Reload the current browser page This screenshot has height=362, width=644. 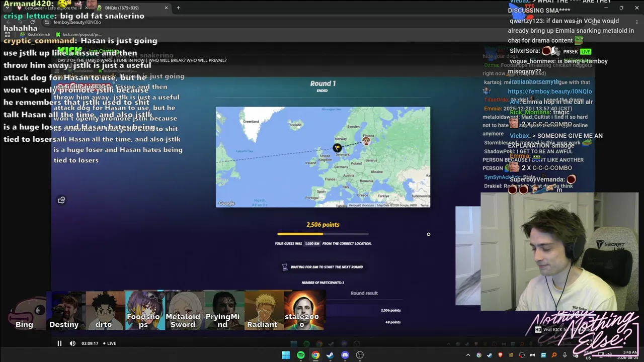pyautogui.click(x=33, y=22)
